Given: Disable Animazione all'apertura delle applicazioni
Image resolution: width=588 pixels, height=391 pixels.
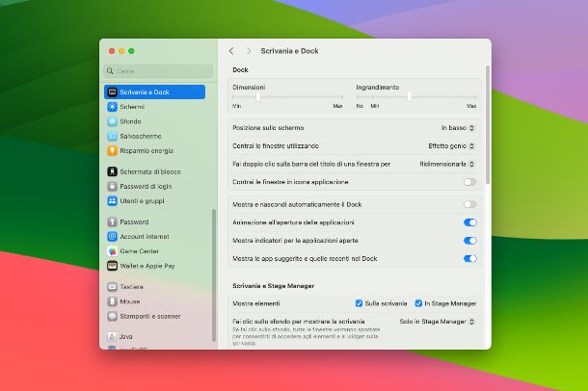Looking at the screenshot, I should 469,222.
